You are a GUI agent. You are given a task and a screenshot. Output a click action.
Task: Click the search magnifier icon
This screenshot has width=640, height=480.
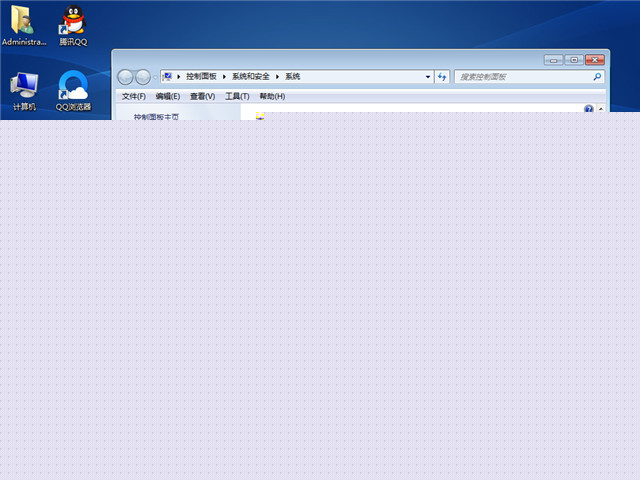(597, 76)
